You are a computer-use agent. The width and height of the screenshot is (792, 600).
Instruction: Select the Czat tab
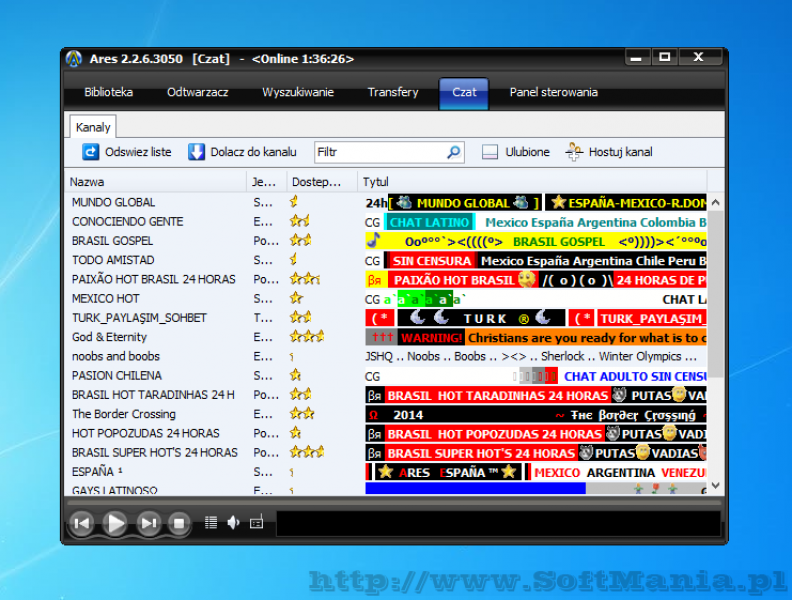(464, 93)
